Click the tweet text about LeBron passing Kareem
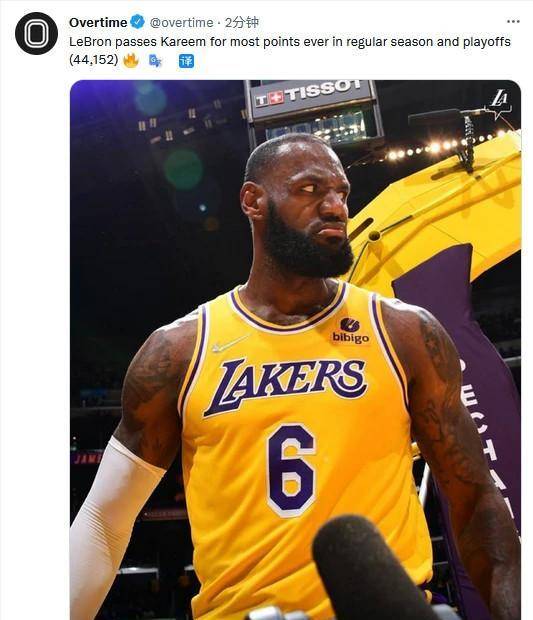This screenshot has height=620, width=533. [x=290, y=42]
